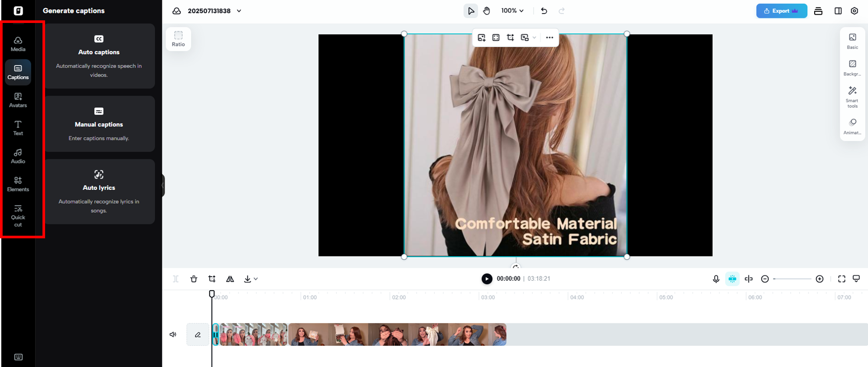
Task: Open more options ellipsis above canvas
Action: tap(549, 38)
